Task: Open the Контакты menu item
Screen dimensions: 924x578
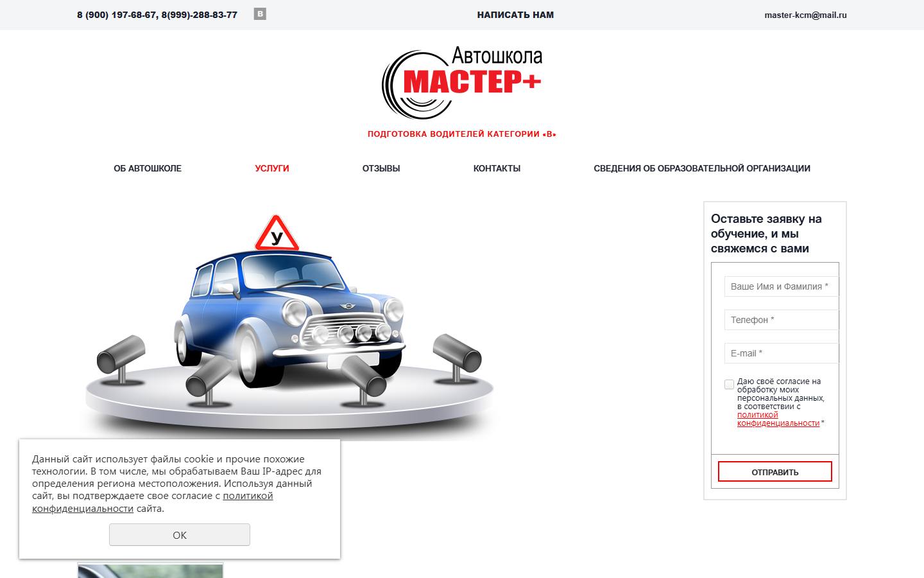Action: [497, 168]
